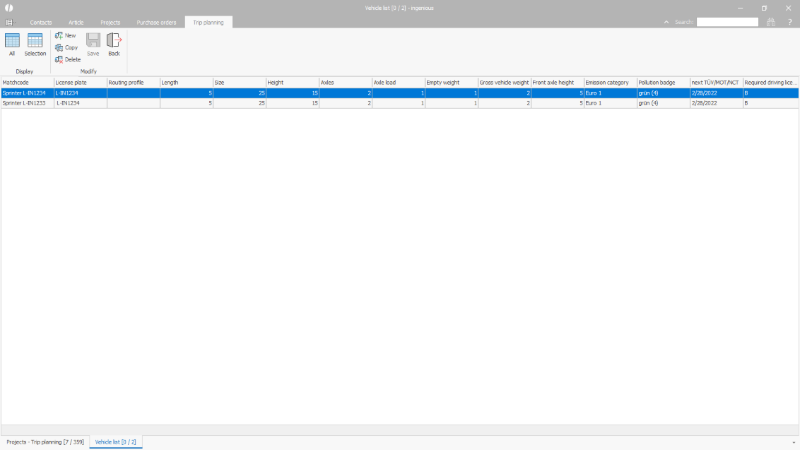Sort by Emission category column header
The height and width of the screenshot is (450, 800).
coord(609,82)
